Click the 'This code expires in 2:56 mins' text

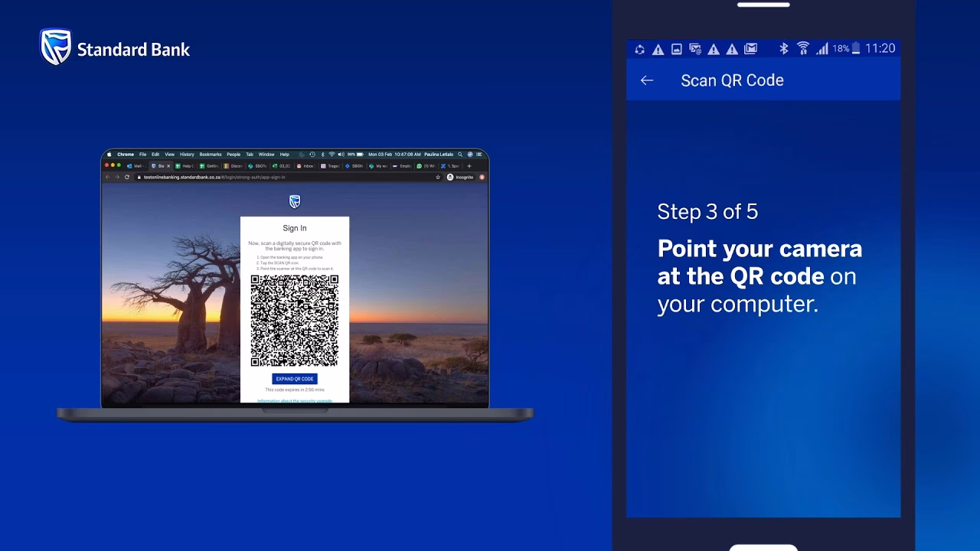(x=295, y=390)
